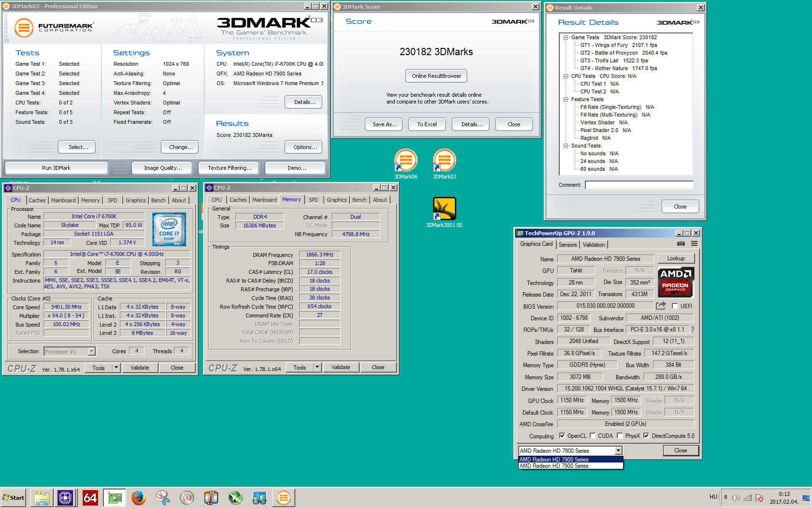Toggle the PhysX checkbox
Image resolution: width=812 pixels, height=508 pixels.
tap(620, 436)
